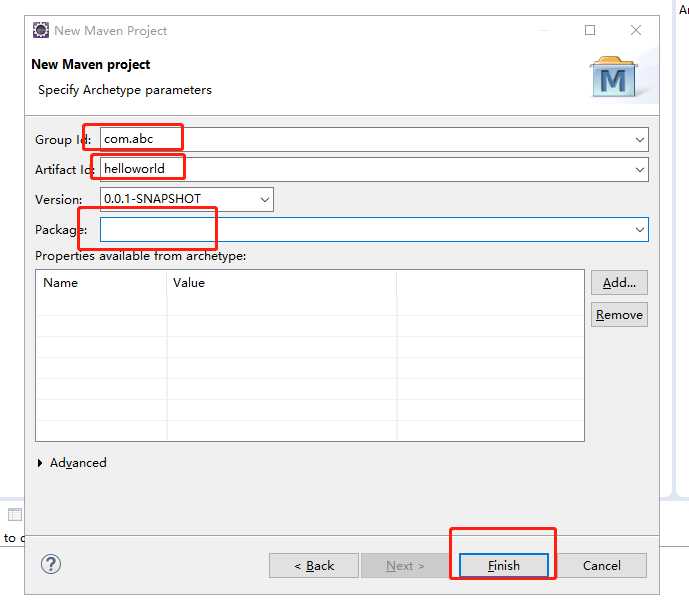The height and width of the screenshot is (602, 689).
Task: Click the empty Package input field
Action: [x=374, y=229]
